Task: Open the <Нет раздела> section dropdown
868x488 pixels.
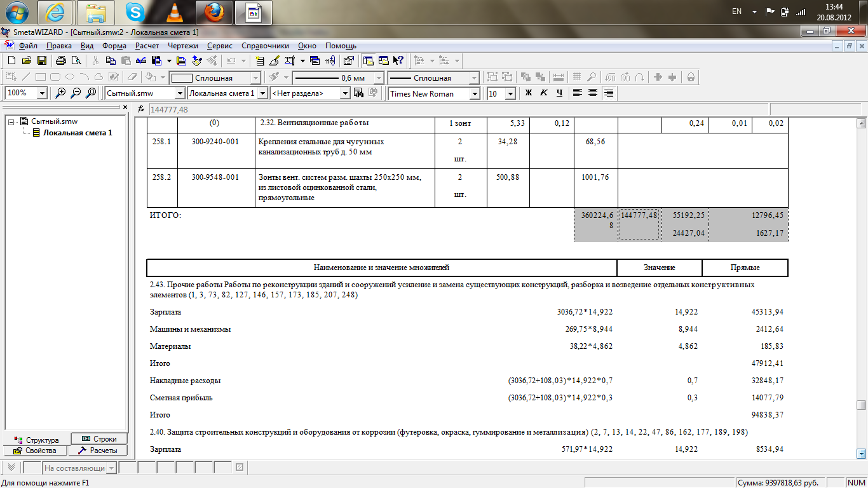Action: 345,93
